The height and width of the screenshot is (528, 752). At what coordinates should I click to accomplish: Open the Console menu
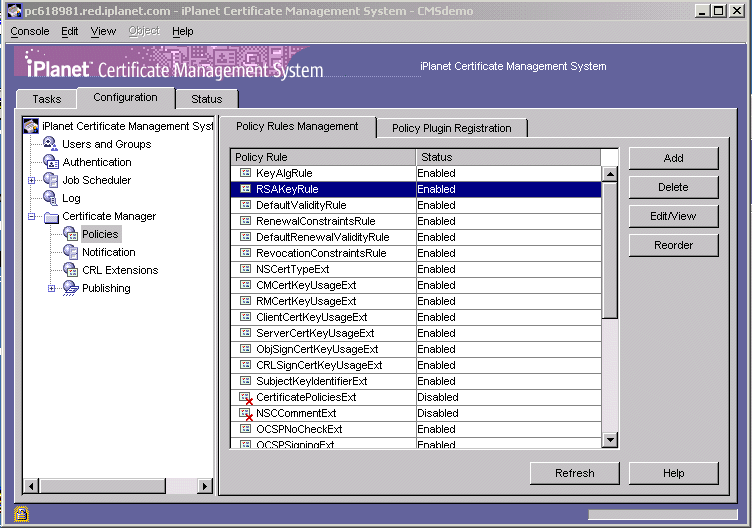(30, 31)
